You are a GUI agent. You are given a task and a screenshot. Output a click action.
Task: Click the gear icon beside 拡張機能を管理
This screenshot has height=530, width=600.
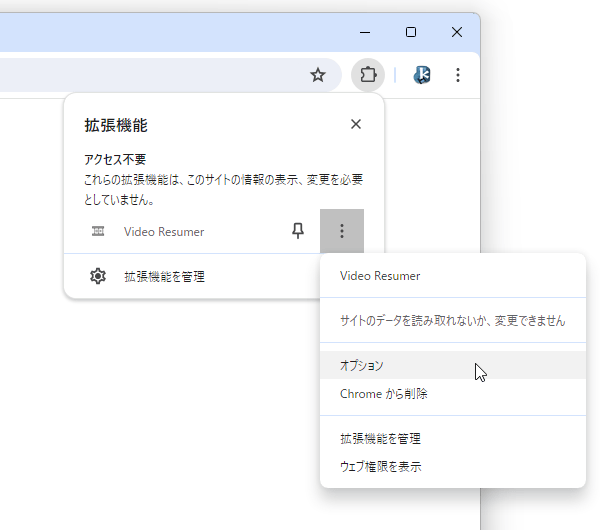point(98,276)
